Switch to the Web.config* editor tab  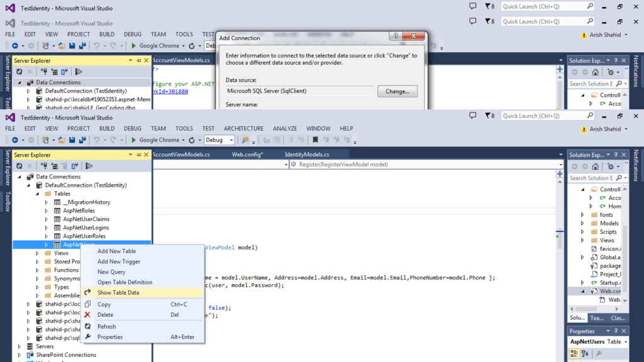point(247,155)
